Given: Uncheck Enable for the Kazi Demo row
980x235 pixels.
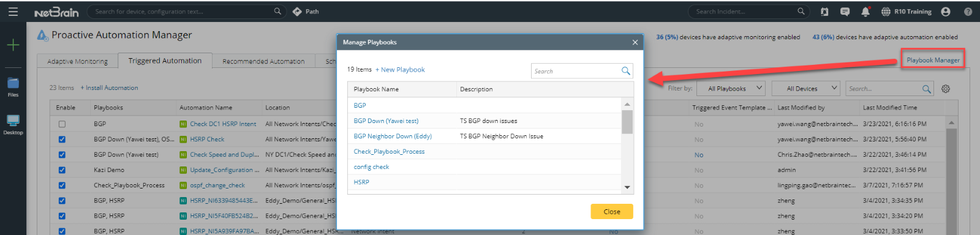Looking at the screenshot, I should (x=62, y=170).
